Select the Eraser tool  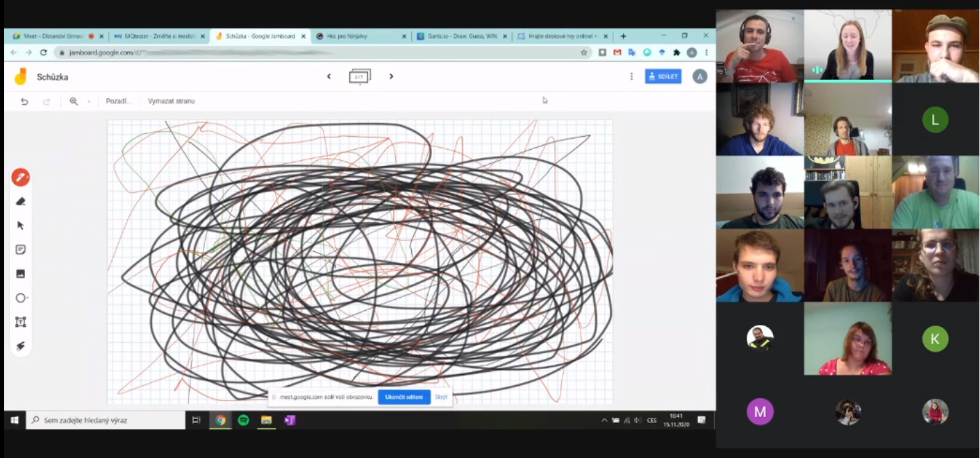click(20, 202)
